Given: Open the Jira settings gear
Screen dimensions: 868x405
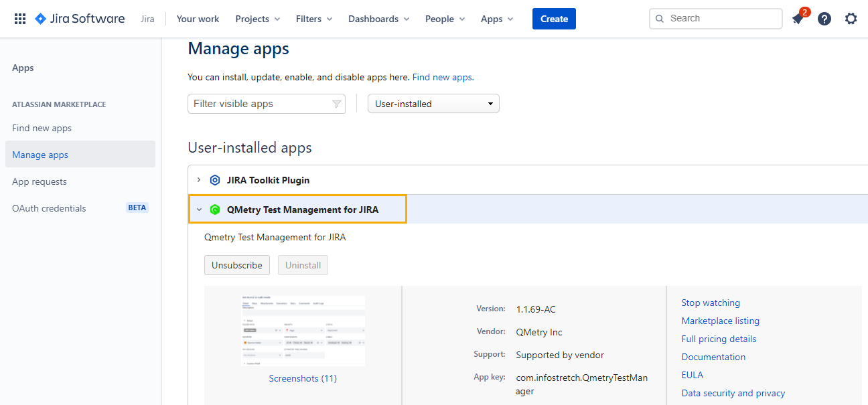Looking at the screenshot, I should point(851,19).
